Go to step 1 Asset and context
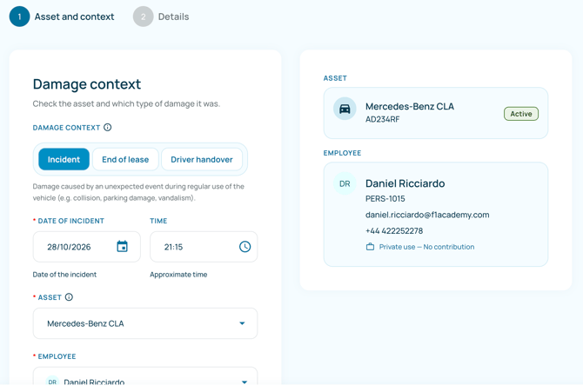 click(x=62, y=17)
